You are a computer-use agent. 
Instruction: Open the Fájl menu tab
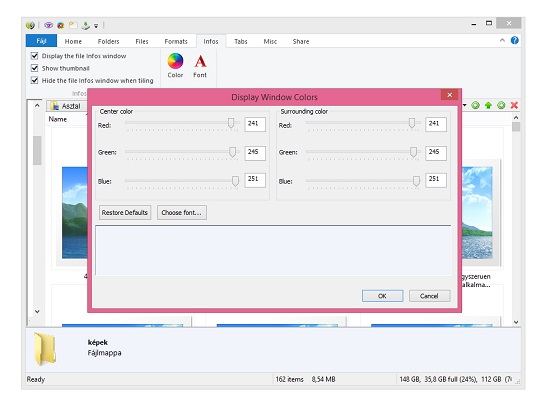(x=41, y=41)
